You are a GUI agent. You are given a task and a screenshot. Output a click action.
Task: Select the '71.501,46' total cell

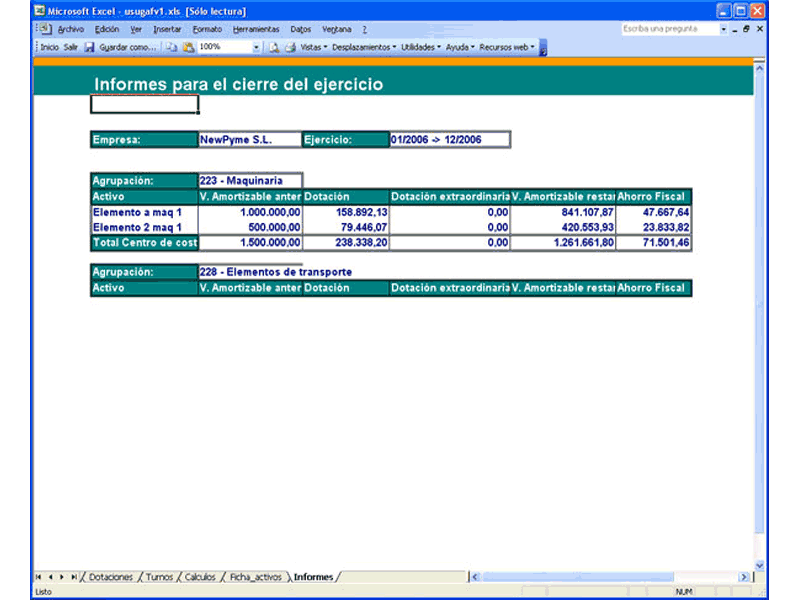click(x=653, y=243)
